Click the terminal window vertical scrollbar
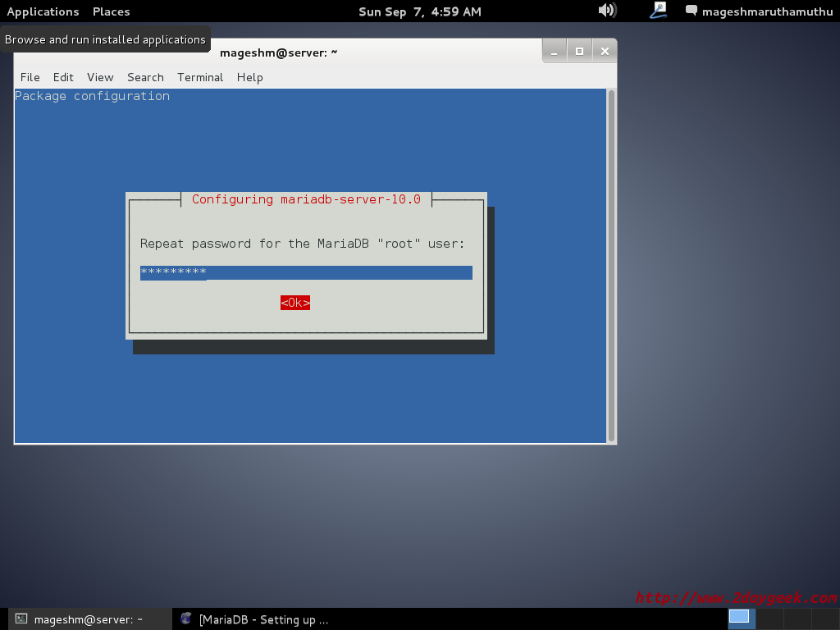840x630 pixels. [611, 264]
